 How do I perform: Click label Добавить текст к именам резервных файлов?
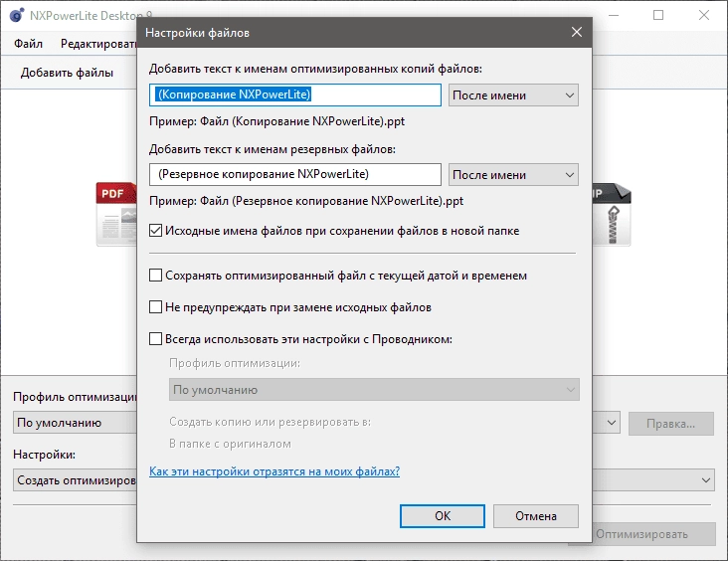click(273, 149)
